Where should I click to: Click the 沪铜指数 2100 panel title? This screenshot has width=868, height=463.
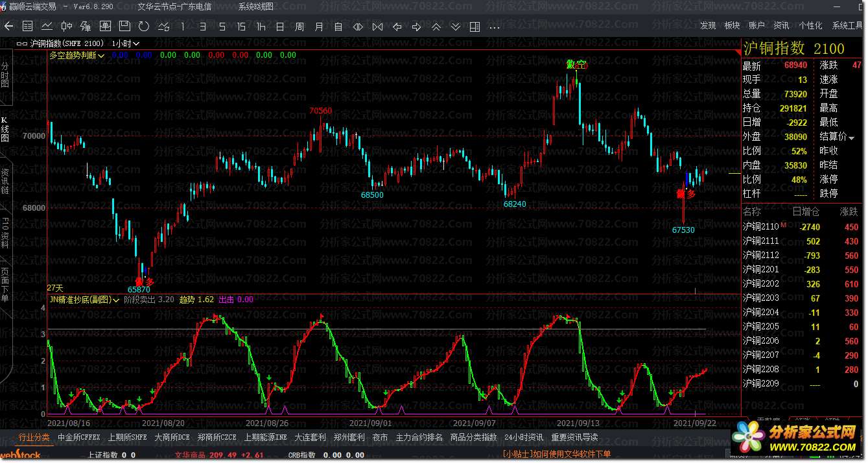click(x=794, y=49)
